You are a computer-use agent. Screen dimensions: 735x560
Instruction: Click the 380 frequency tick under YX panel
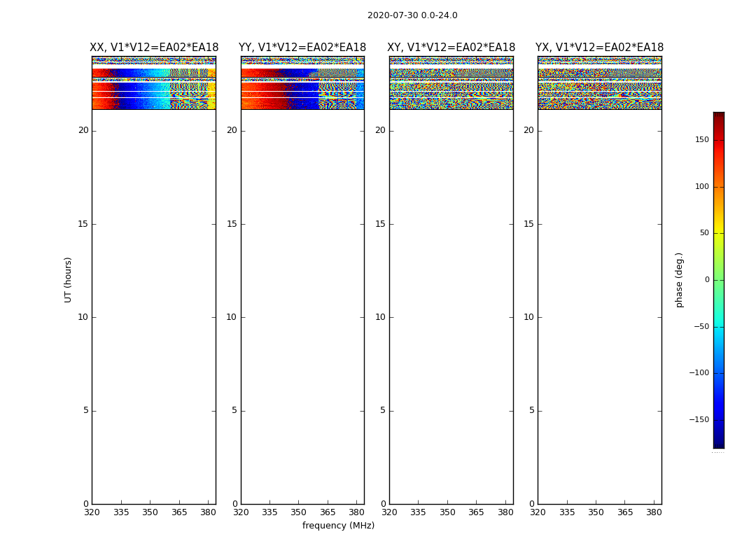tap(654, 512)
